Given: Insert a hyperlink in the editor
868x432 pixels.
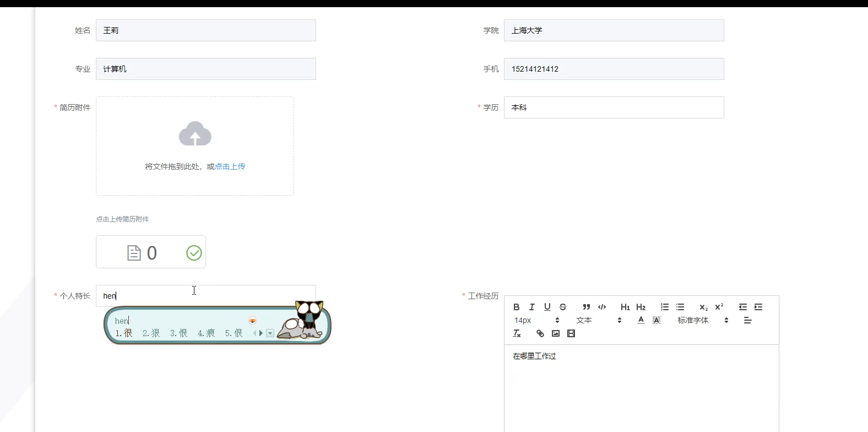Looking at the screenshot, I should [540, 333].
